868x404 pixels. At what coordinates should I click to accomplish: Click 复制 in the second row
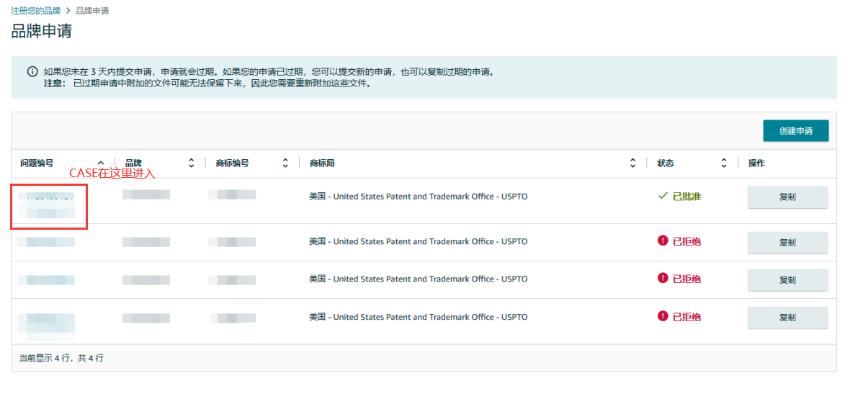(x=787, y=243)
